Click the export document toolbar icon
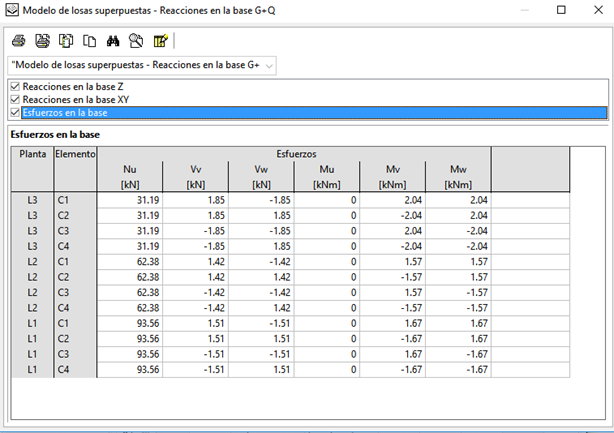Screen dimensions: 614x433 point(66,41)
